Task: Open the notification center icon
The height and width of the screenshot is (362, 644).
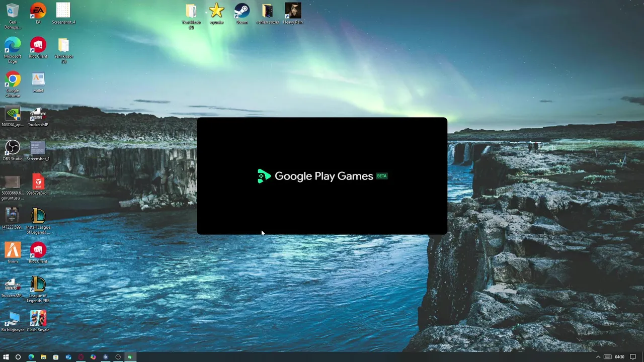Action: coord(633,357)
